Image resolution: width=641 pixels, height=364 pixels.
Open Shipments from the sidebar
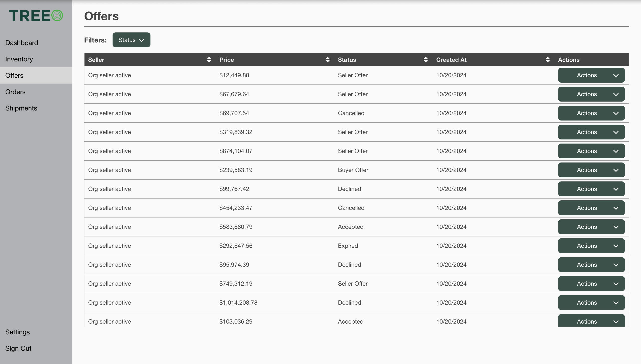pos(21,108)
